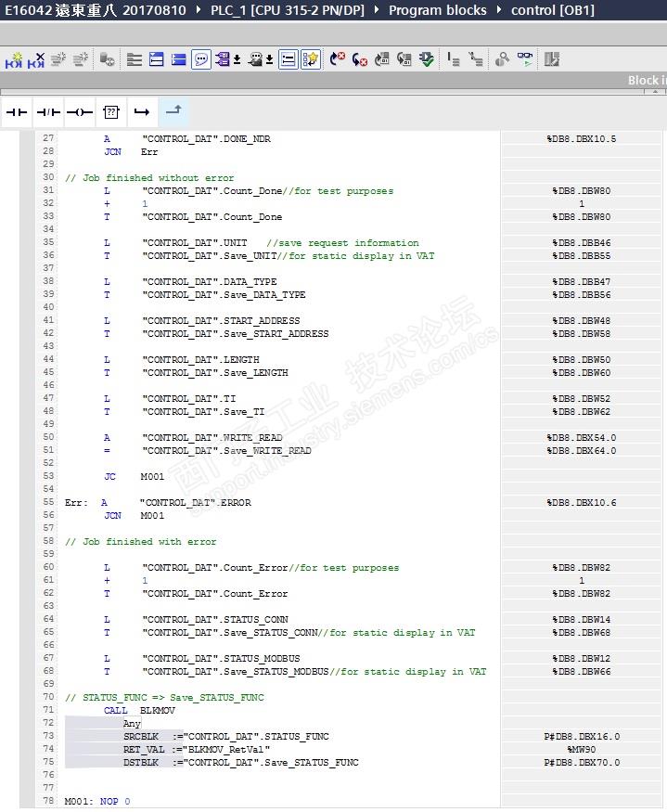Click the greyed Insert row icon

[58, 59]
